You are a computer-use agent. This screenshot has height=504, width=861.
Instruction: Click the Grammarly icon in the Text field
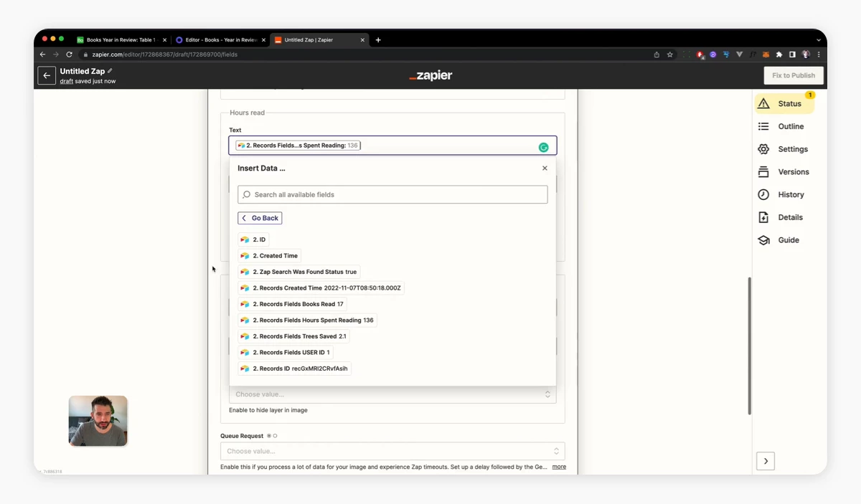(x=543, y=147)
